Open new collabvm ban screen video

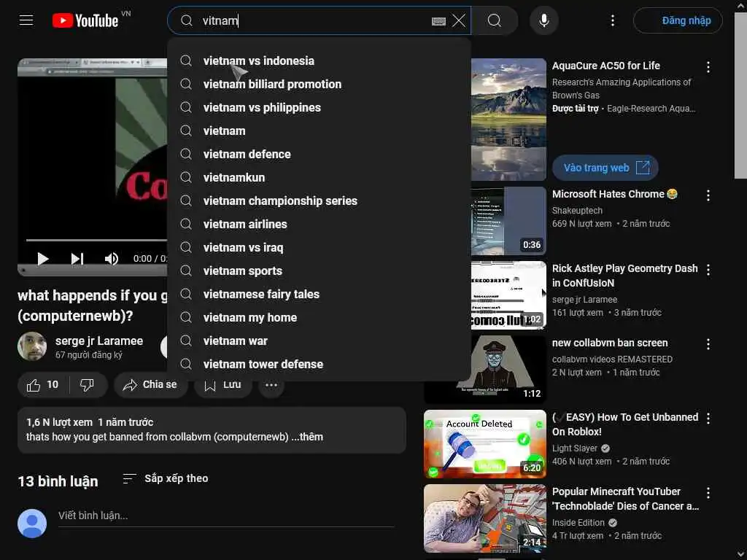pyautogui.click(x=610, y=343)
